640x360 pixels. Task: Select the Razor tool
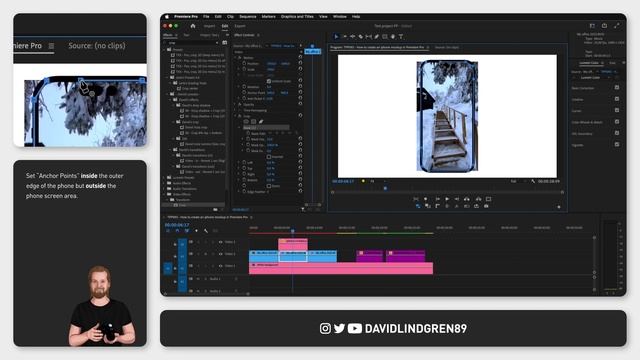[x=361, y=37]
